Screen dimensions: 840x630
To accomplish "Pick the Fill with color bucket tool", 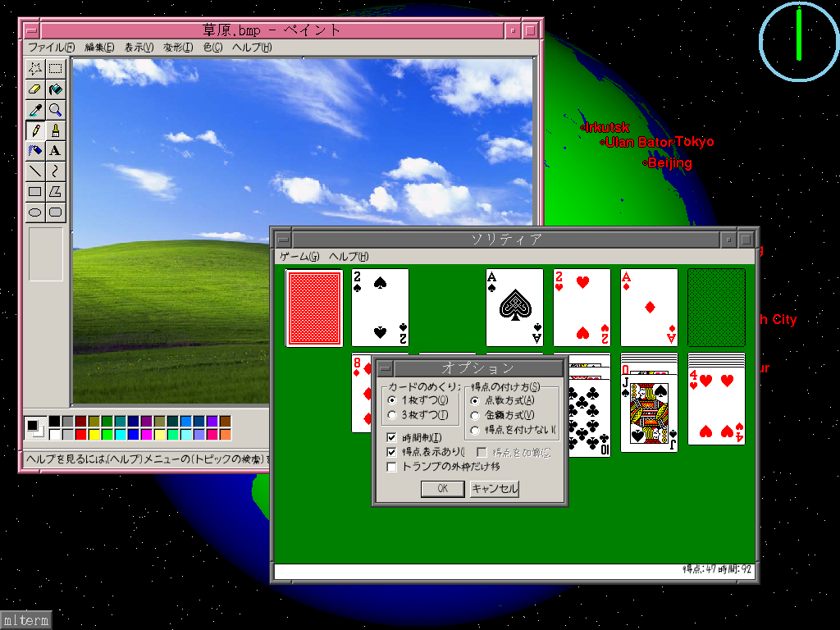I will pos(56,89).
